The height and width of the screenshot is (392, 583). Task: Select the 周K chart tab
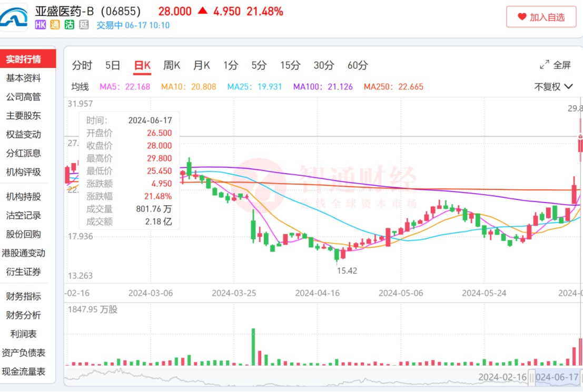172,65
